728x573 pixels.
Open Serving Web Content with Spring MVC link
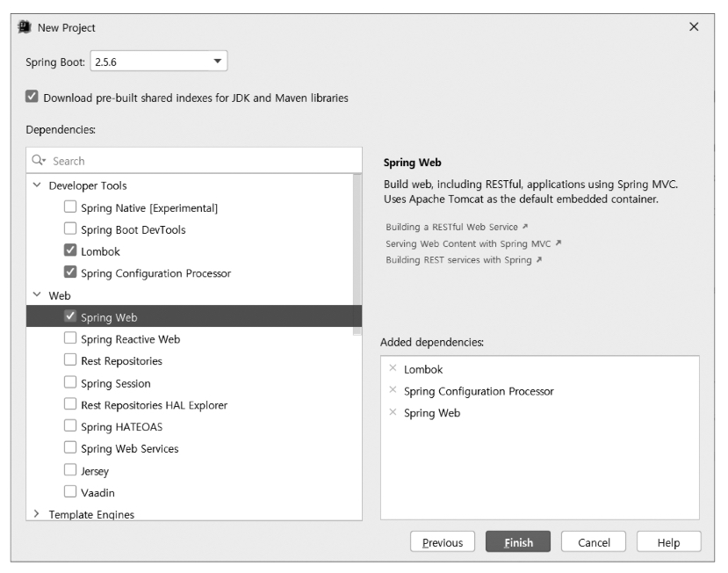(468, 243)
